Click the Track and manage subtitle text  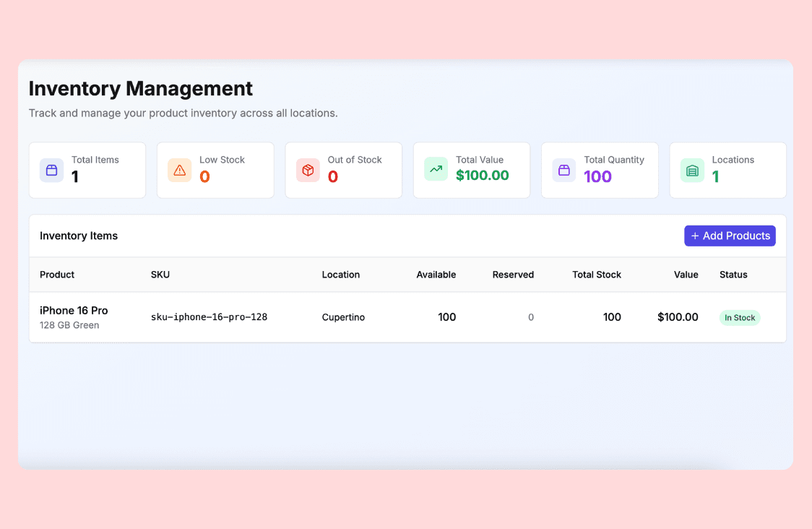[183, 113]
